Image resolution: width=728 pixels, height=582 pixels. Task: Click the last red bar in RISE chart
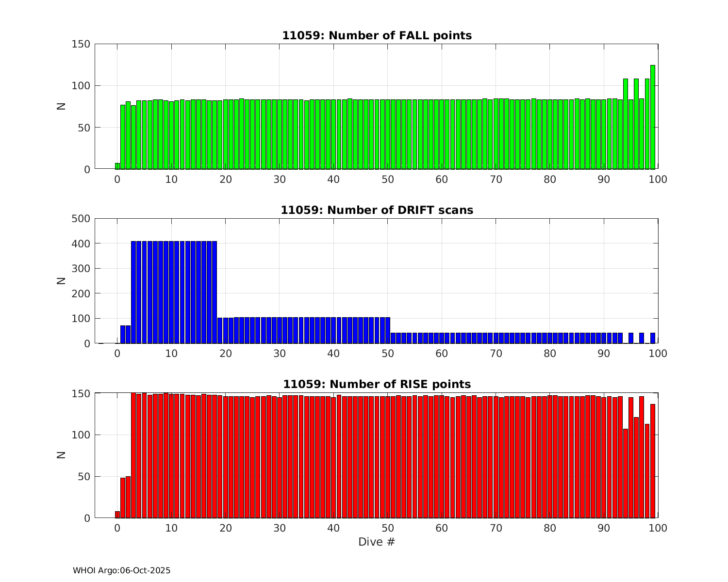point(653,461)
